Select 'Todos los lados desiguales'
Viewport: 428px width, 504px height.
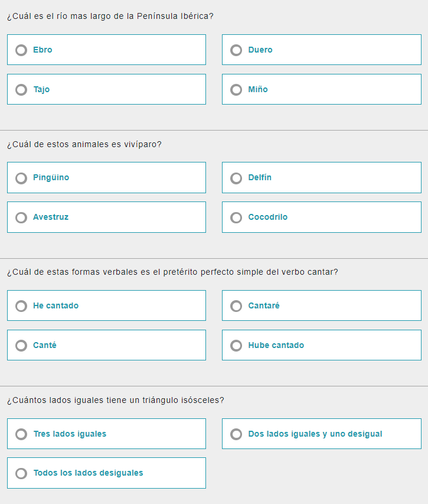click(21, 473)
